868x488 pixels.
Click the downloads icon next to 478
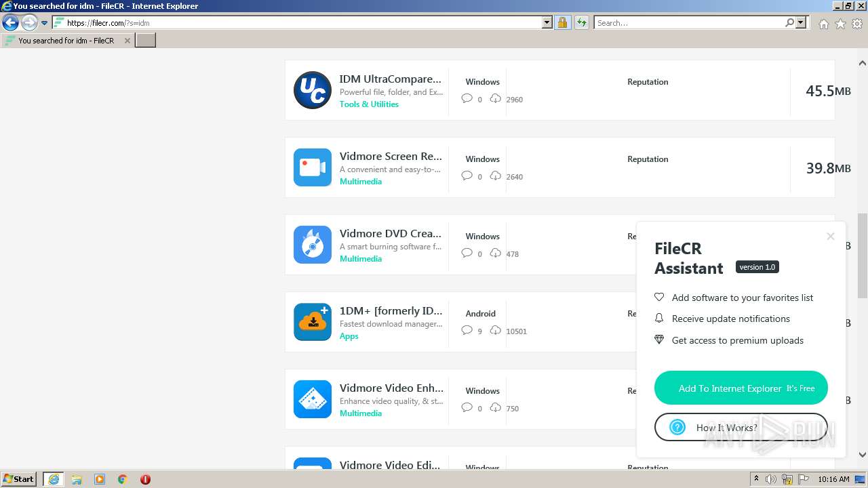click(496, 253)
